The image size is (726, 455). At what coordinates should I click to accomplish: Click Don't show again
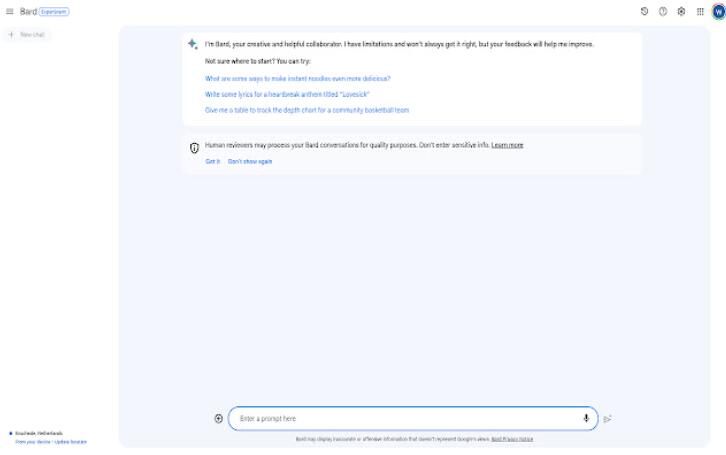point(250,162)
